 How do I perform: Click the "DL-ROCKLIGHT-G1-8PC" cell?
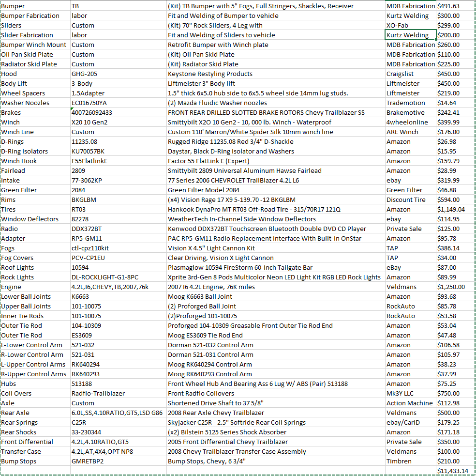[x=119, y=277]
